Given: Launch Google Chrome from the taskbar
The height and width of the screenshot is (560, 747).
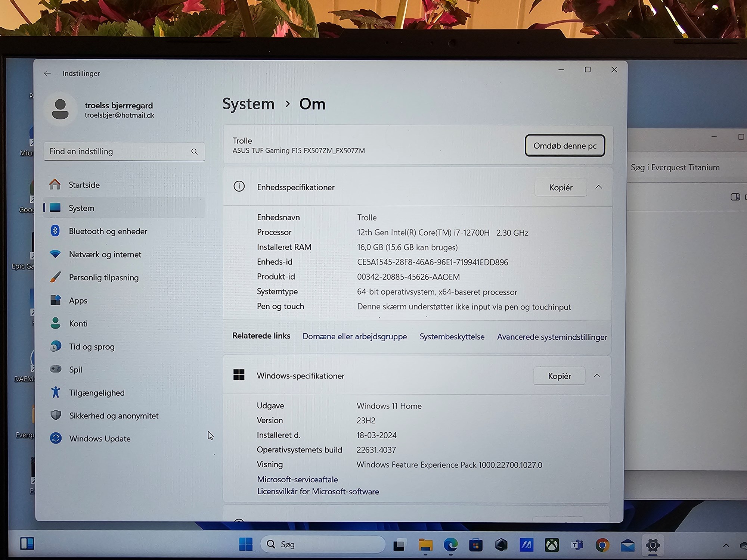Looking at the screenshot, I should (602, 545).
